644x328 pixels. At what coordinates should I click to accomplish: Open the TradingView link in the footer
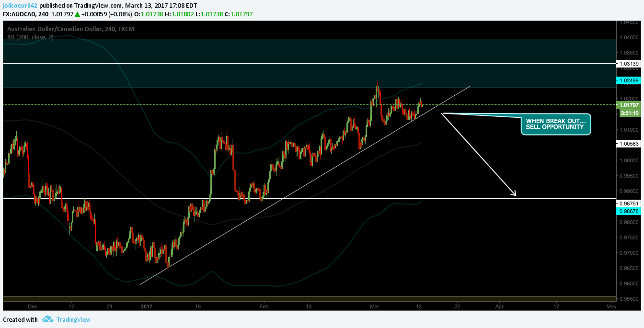[73, 319]
